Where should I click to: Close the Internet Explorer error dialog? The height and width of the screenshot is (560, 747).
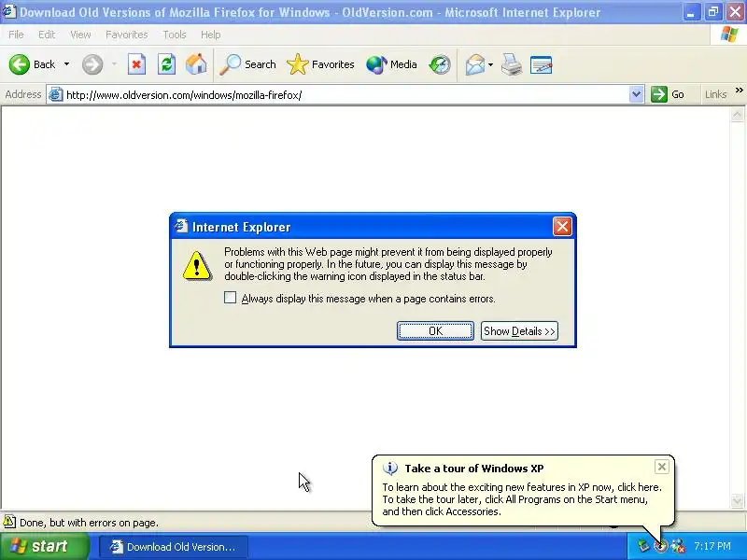tap(562, 227)
